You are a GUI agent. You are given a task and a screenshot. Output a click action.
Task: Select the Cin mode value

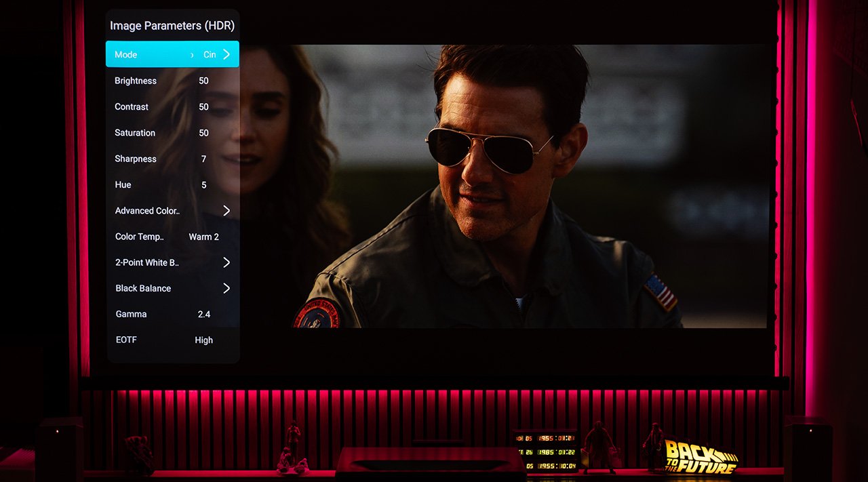[x=210, y=55]
